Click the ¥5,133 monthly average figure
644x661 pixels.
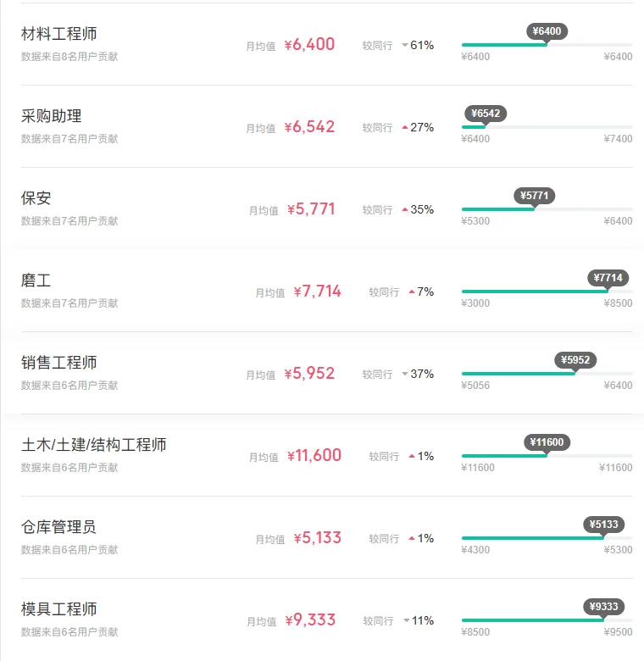click(318, 538)
